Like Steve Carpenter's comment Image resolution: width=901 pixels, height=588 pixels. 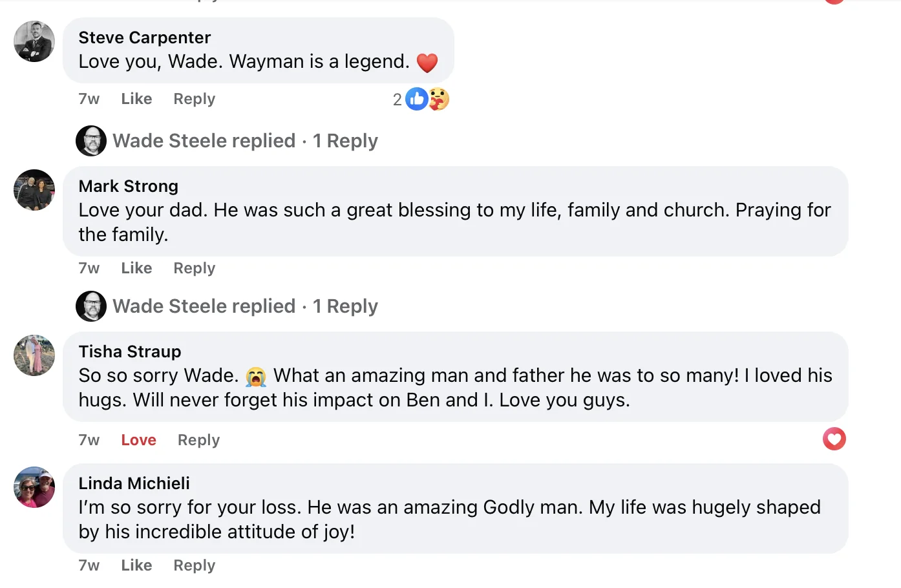[x=136, y=99]
